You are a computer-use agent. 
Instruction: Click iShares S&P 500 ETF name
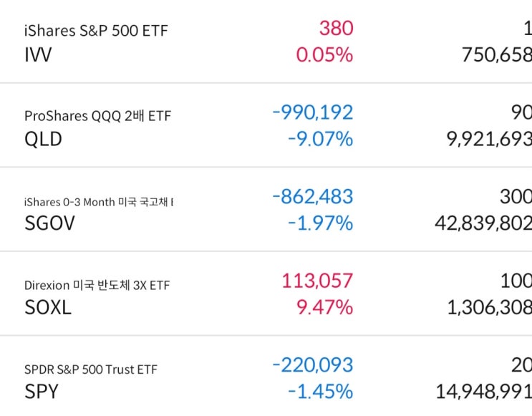coord(96,32)
